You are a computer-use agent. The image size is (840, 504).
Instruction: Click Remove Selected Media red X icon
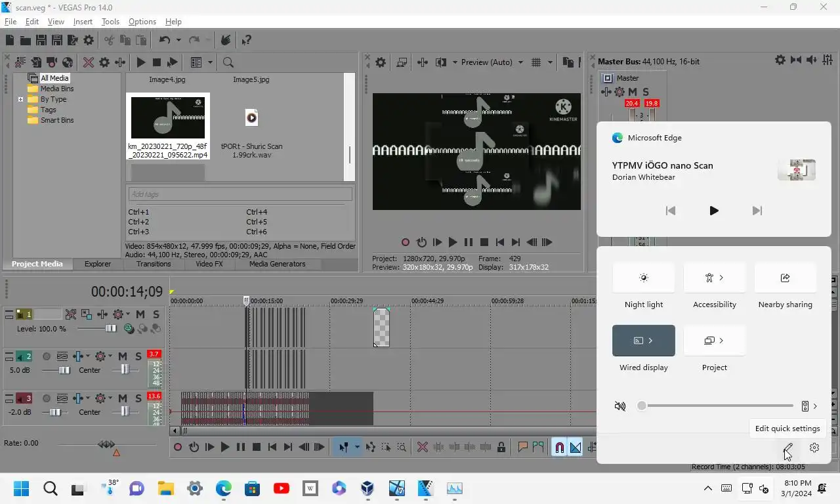(89, 62)
